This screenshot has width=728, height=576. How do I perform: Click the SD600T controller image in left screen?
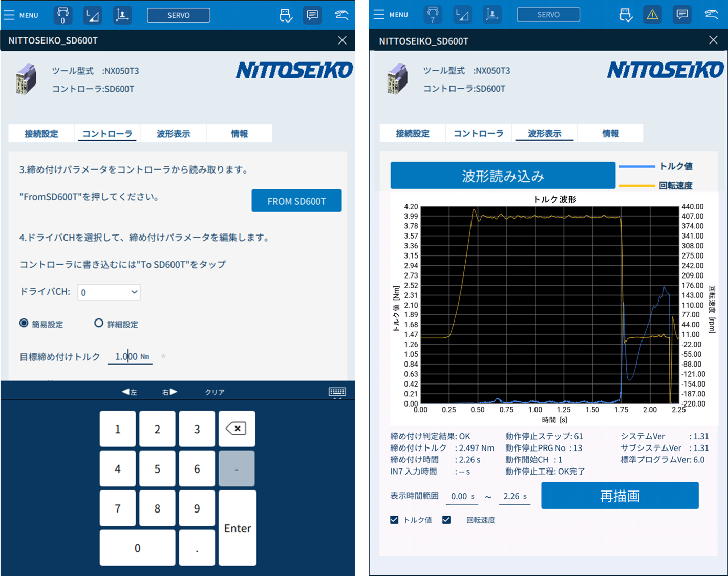[x=26, y=79]
